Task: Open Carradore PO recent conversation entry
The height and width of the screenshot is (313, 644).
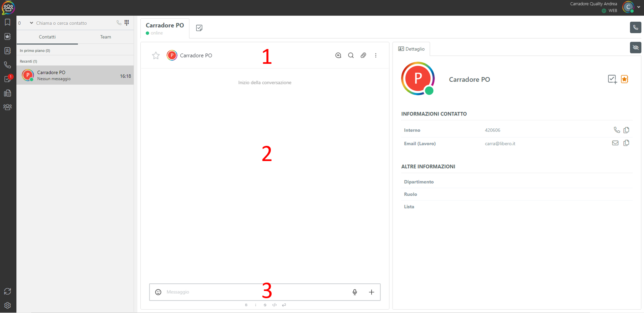Action: tap(75, 75)
